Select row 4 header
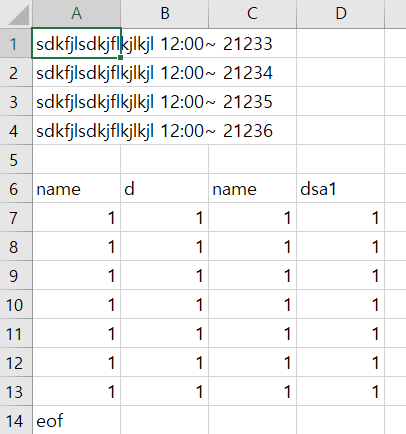 tap(16, 130)
